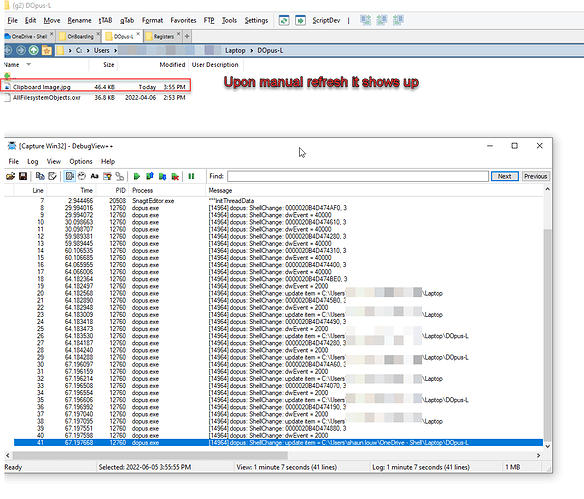The width and height of the screenshot is (584, 499).
Task: Click the green refresh arrows toolbar icon
Action: click(x=284, y=20)
